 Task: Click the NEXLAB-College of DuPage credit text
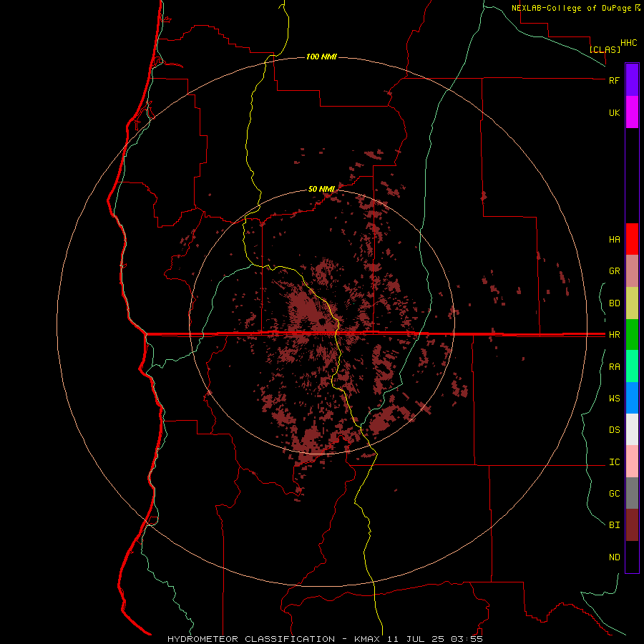pyautogui.click(x=571, y=8)
